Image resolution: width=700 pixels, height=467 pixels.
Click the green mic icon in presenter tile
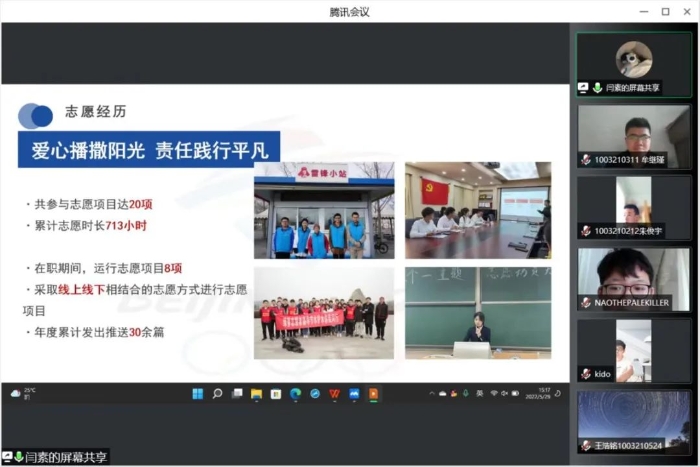[597, 88]
